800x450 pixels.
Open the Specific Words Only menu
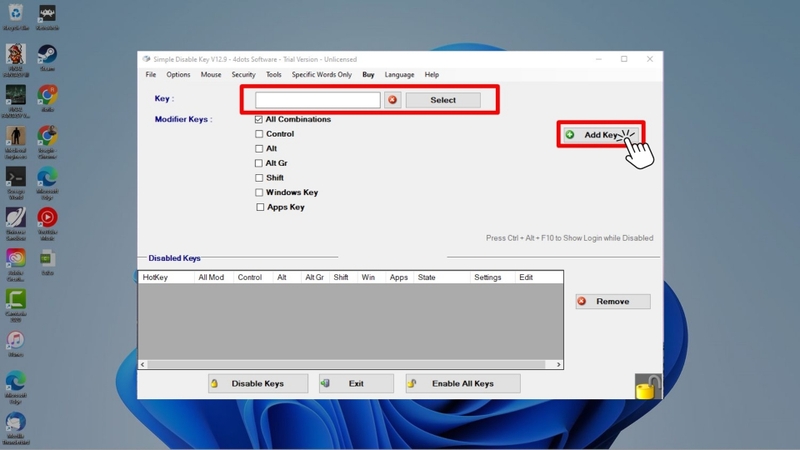pos(321,74)
